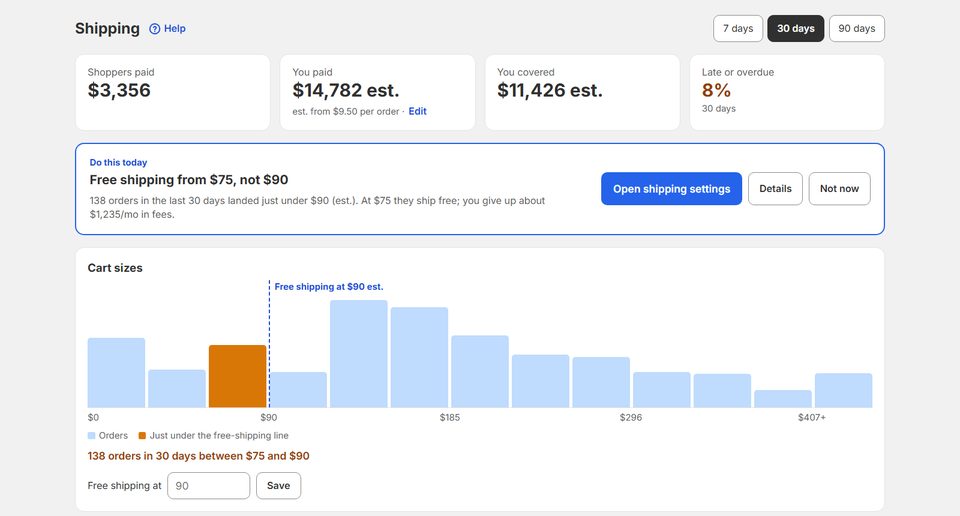
Task: Open the Help link next to Shipping
Action: pos(168,29)
